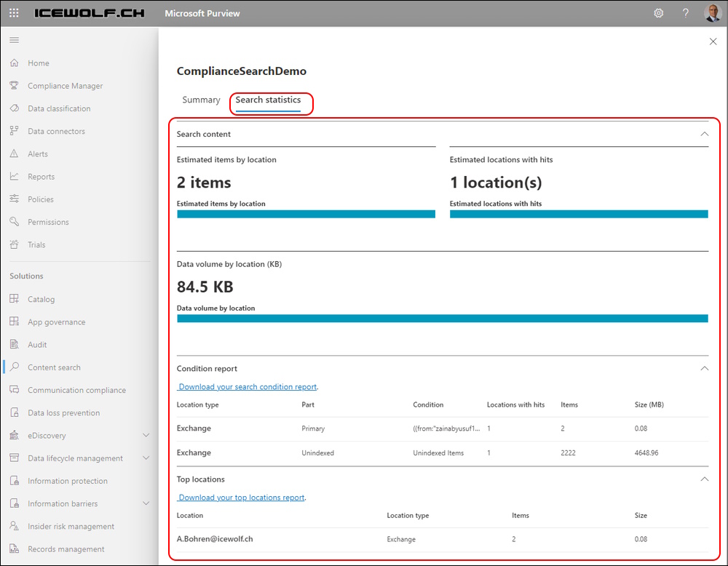
Task: Open Home in the navigation
Action: (x=39, y=63)
